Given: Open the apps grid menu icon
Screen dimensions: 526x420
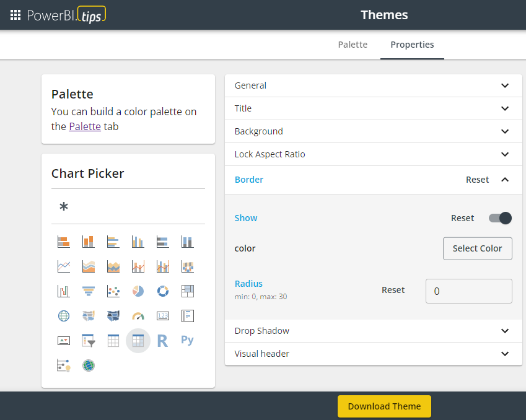Looking at the screenshot, I should click(15, 15).
